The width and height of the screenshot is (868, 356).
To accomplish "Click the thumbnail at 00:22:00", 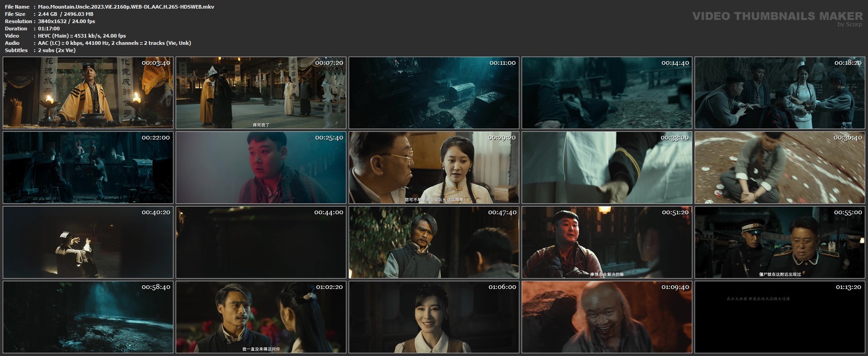I will 88,168.
